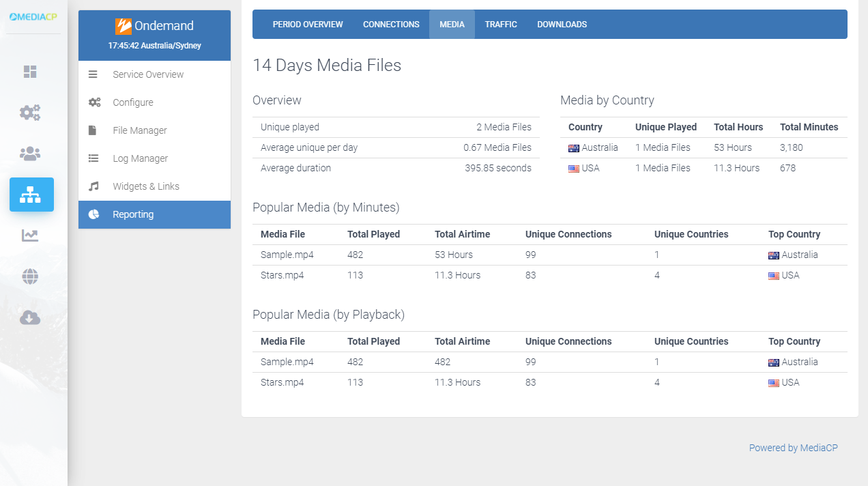This screenshot has width=868, height=486.
Task: Click the 53 Hours value for Australia by country
Action: click(733, 147)
